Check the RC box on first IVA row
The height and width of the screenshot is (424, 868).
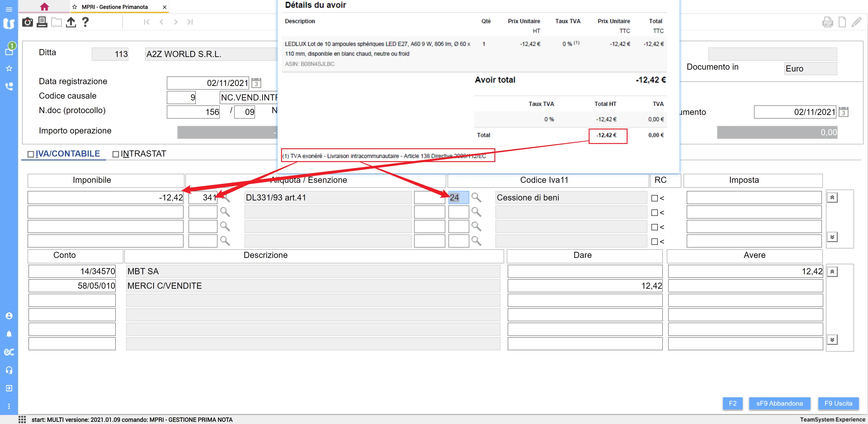pyautogui.click(x=654, y=198)
